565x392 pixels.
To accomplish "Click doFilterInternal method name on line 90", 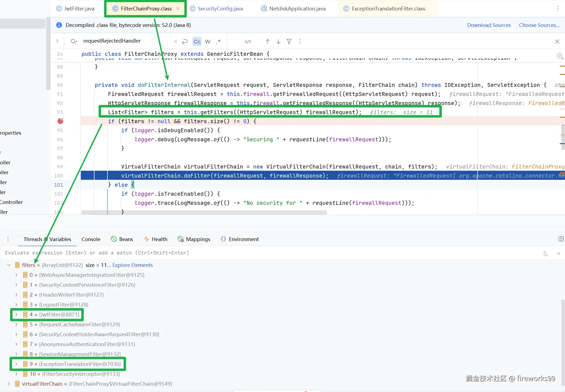I will pos(164,85).
